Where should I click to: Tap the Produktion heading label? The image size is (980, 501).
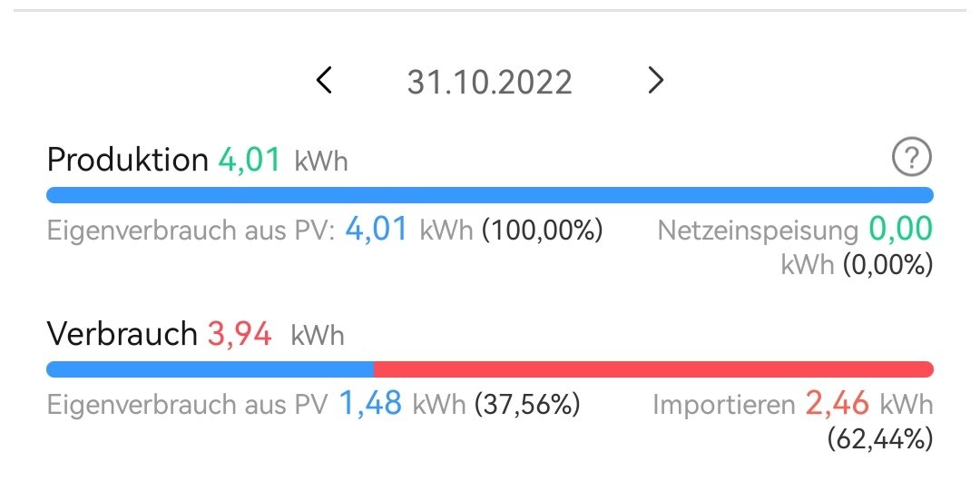(128, 161)
